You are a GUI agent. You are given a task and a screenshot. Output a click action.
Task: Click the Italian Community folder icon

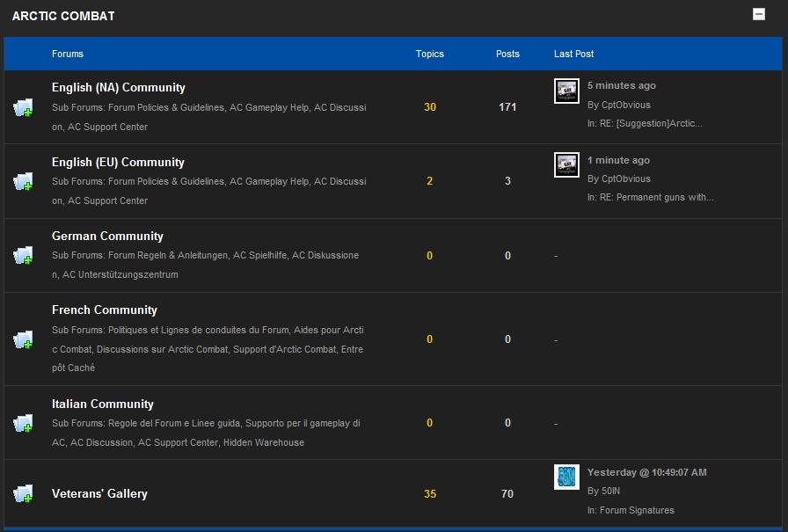tap(23, 423)
